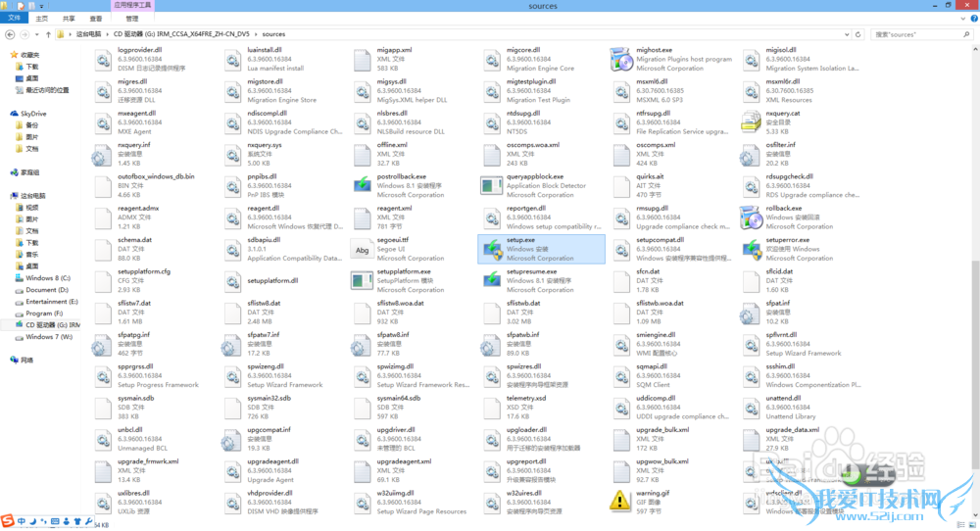Open the 主页 ribbon tab
Image resolution: width=980 pixels, height=531 pixels.
point(42,19)
